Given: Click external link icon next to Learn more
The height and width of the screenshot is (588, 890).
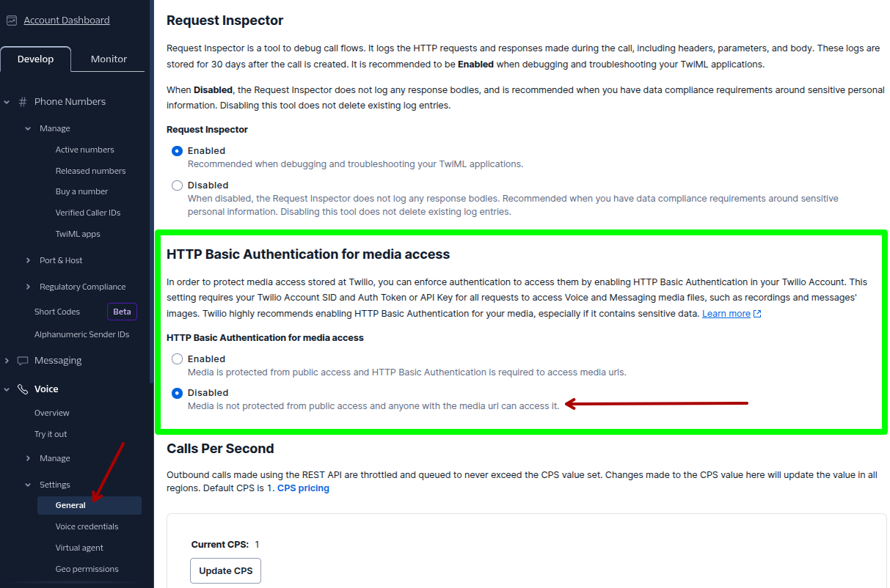Looking at the screenshot, I should 758,314.
